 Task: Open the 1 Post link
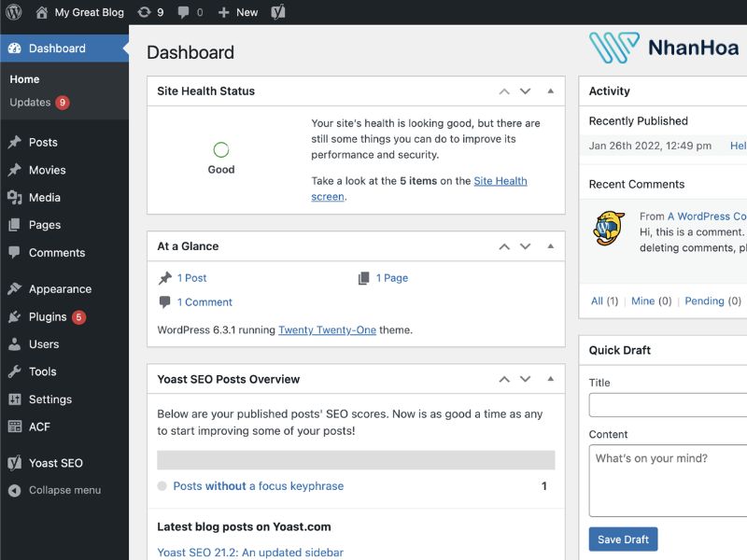pos(191,278)
